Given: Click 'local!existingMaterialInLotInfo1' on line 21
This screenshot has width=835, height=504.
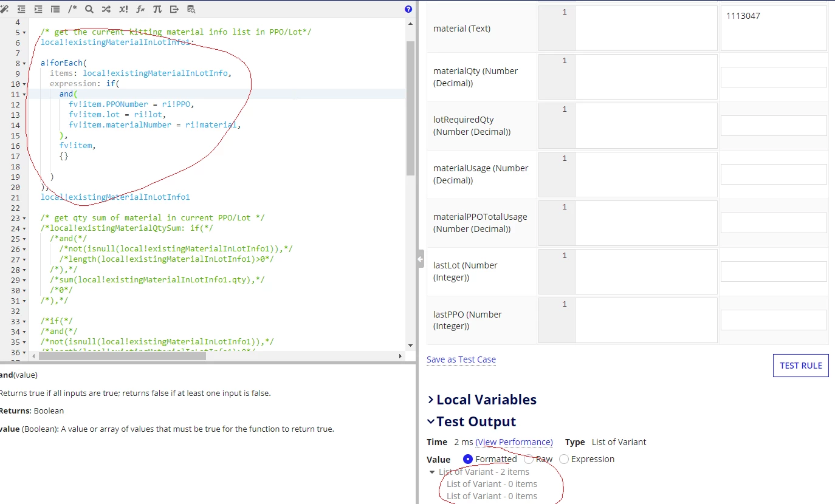Looking at the screenshot, I should tap(115, 197).
